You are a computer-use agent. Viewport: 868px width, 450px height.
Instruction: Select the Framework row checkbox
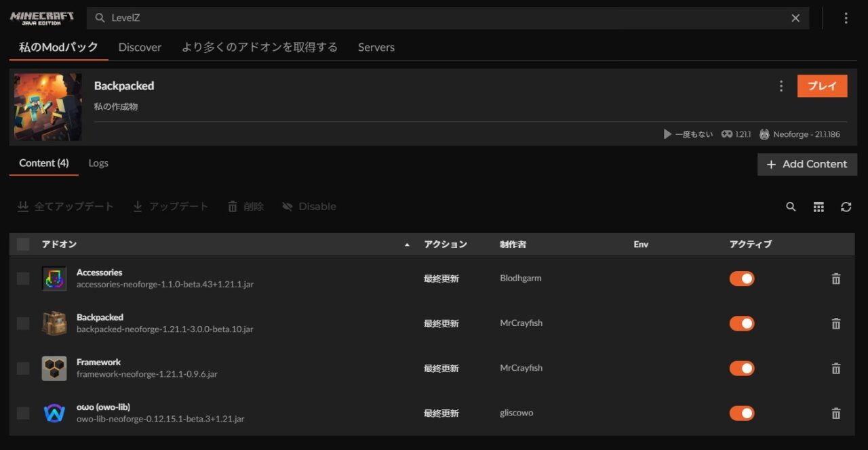click(x=23, y=368)
